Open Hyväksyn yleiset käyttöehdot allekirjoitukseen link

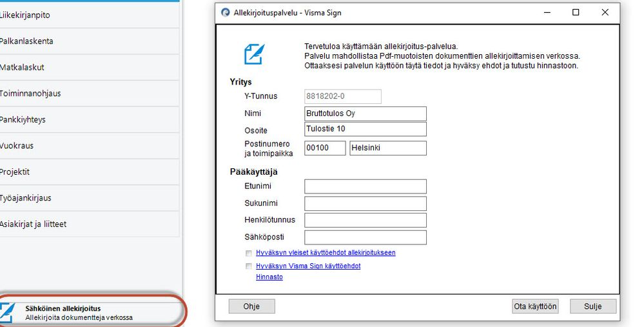tap(326, 253)
